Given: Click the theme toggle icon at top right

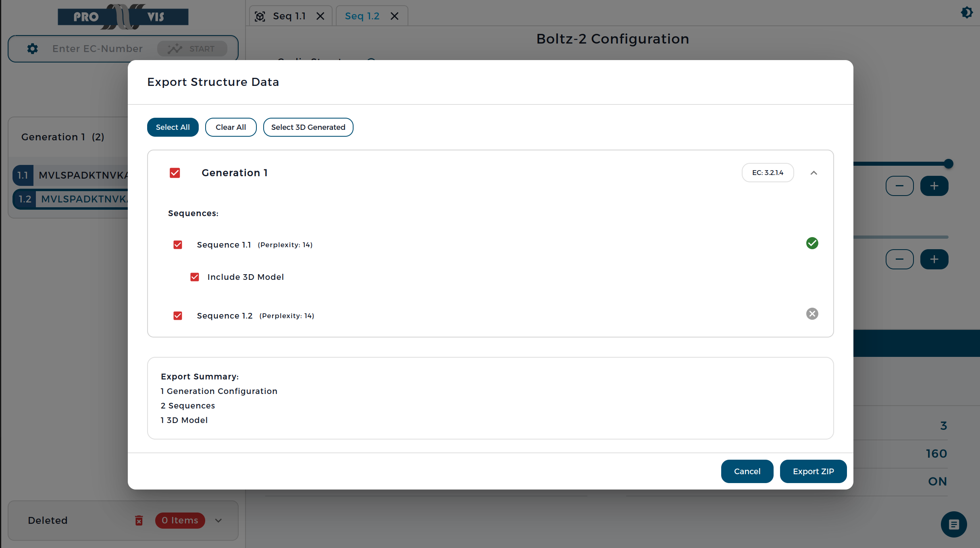Looking at the screenshot, I should point(967,13).
